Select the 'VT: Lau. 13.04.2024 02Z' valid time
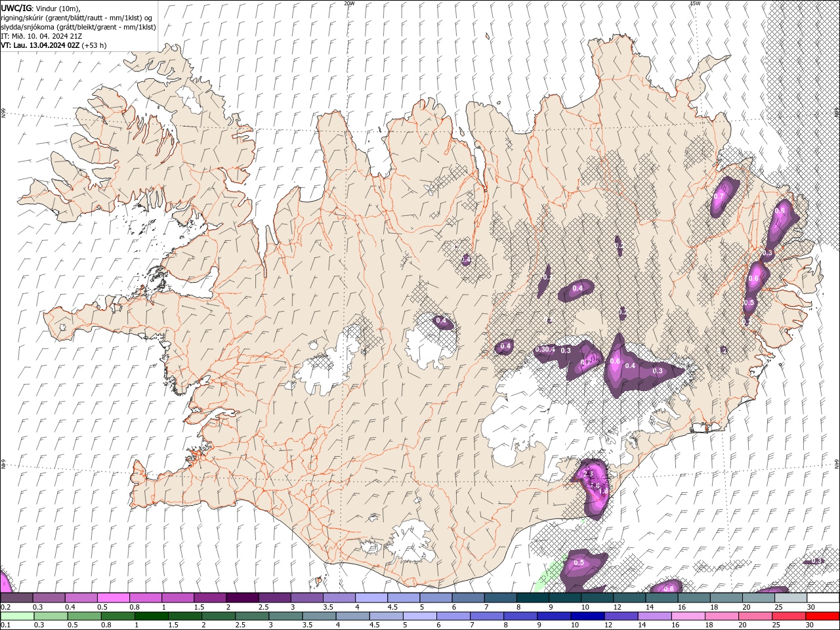The height and width of the screenshot is (630, 840). (40, 45)
